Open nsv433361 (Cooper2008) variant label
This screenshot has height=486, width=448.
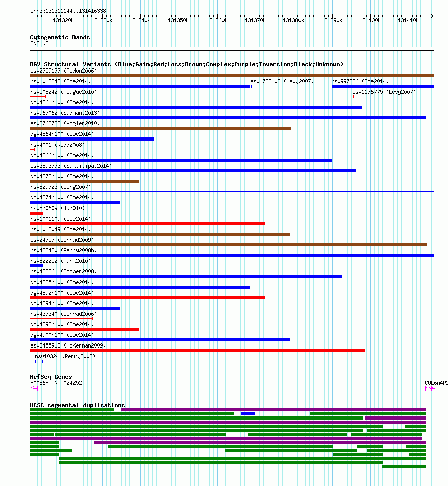[x=63, y=271]
